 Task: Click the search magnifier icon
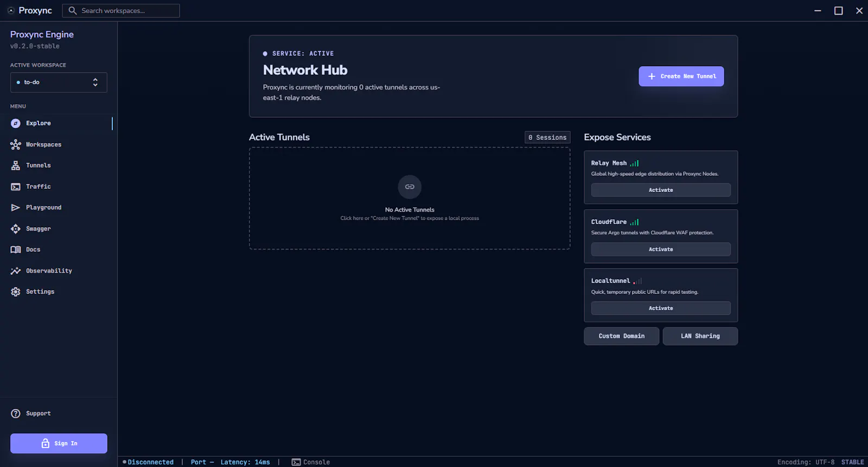coord(73,10)
